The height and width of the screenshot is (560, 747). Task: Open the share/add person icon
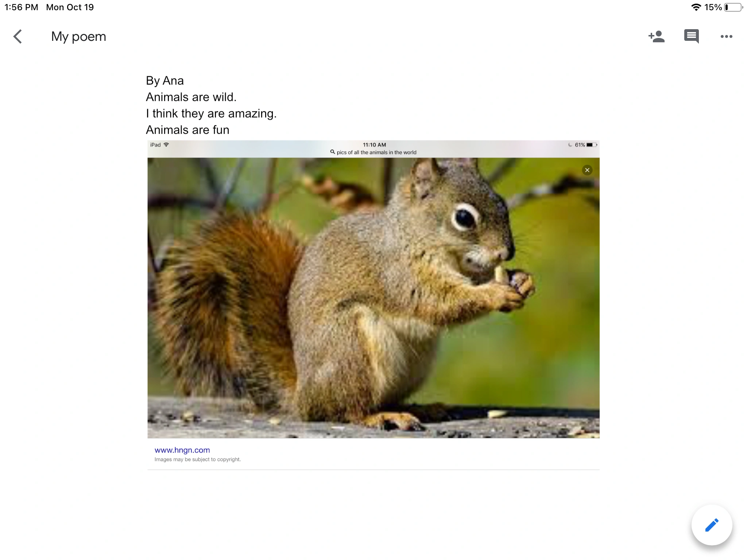tap(656, 36)
